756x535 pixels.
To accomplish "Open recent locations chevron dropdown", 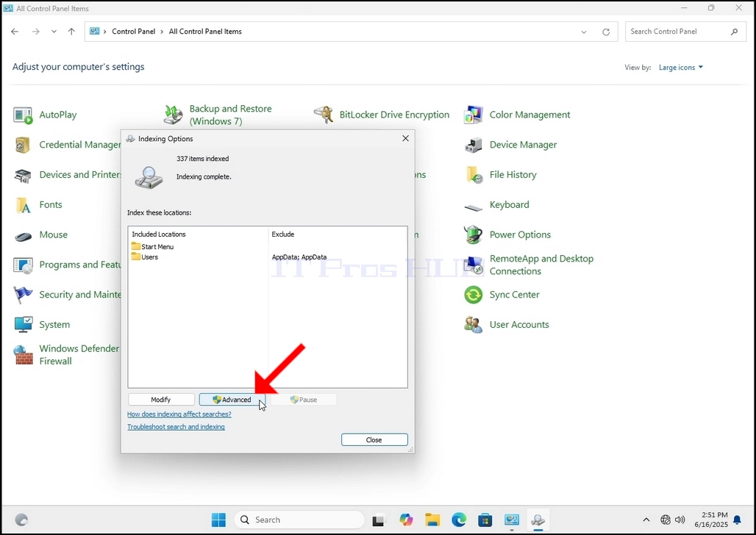I will click(54, 32).
